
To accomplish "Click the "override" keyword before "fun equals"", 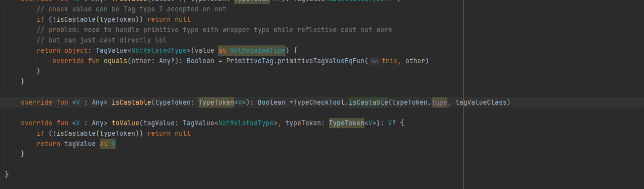I will pyautogui.click(x=68, y=61).
